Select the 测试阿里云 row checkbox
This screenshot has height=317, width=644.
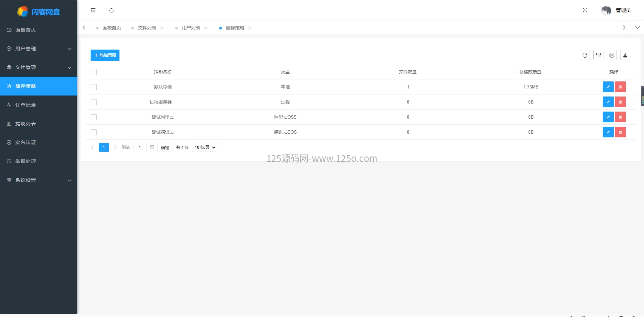[94, 117]
